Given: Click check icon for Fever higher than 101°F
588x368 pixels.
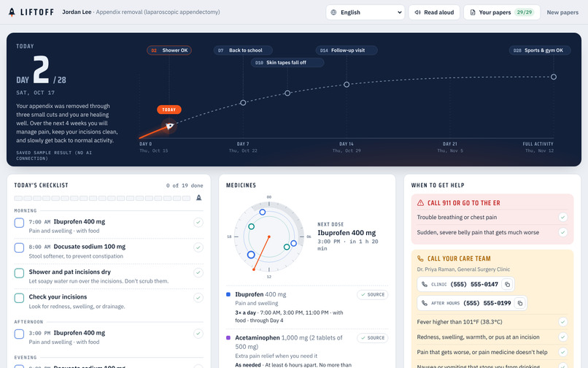Looking at the screenshot, I should (562, 322).
